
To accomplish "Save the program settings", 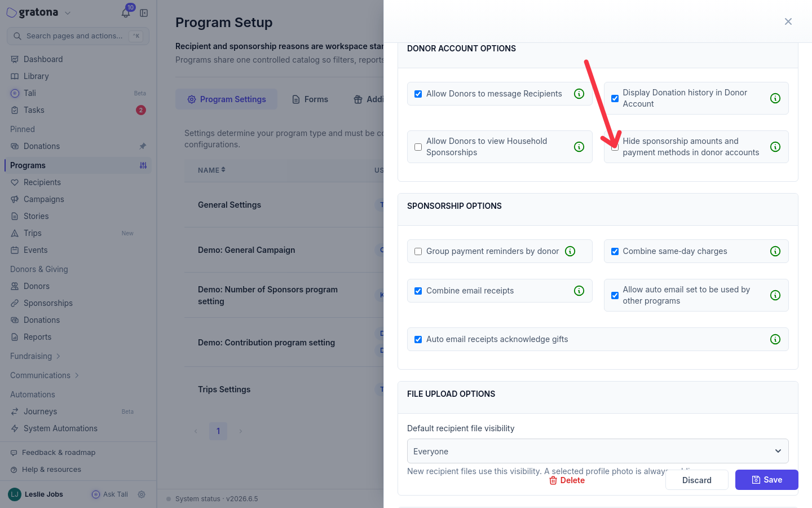I will (767, 480).
